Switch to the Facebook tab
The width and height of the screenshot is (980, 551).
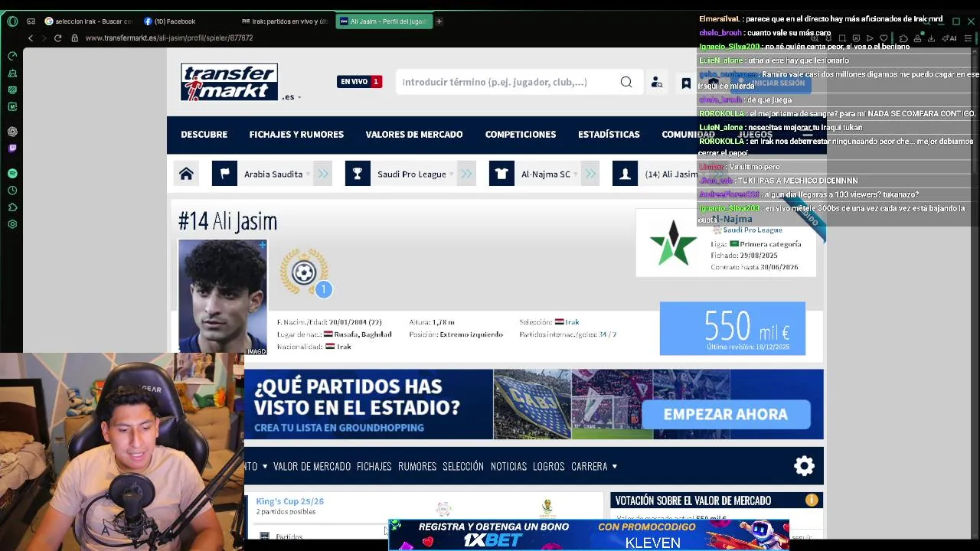[170, 21]
